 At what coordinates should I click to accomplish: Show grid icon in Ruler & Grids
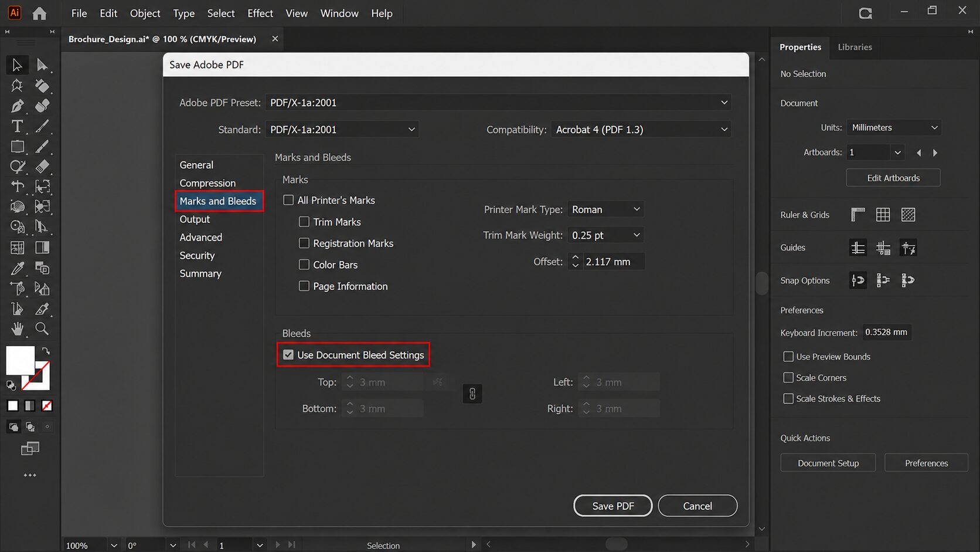pyautogui.click(x=883, y=215)
